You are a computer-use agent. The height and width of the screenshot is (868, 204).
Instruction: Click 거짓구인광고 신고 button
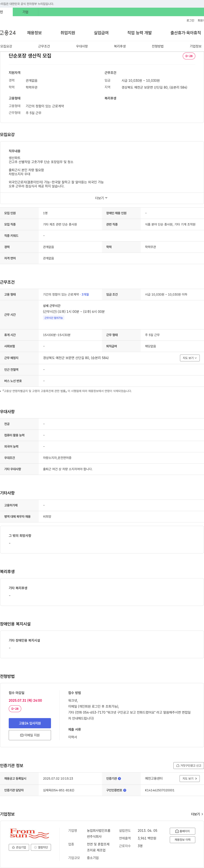(188, 766)
